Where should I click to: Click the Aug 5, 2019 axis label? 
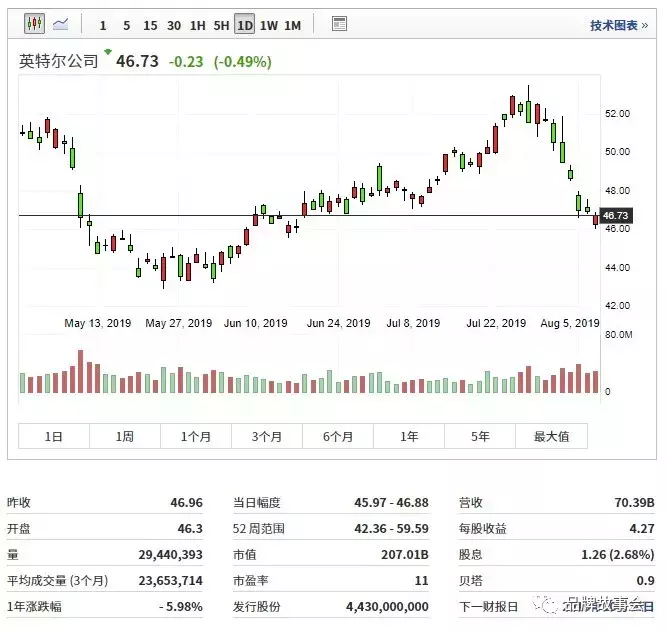[x=570, y=323]
